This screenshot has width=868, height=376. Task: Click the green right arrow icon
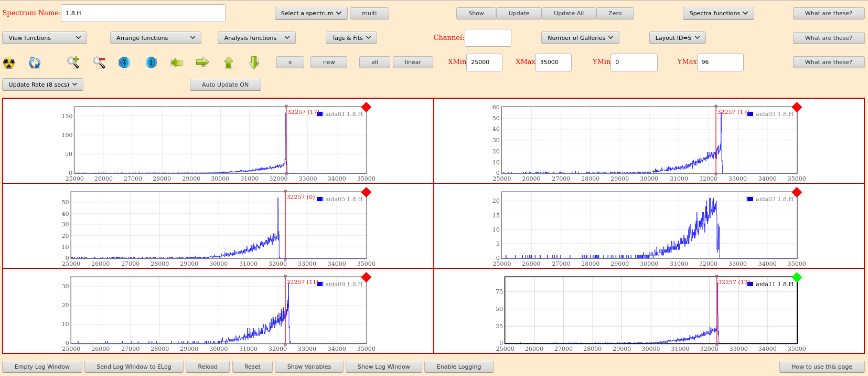click(x=202, y=62)
